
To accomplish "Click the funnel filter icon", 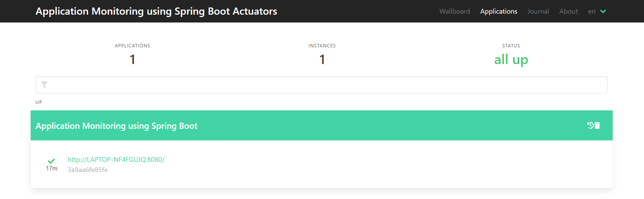I will [44, 85].
